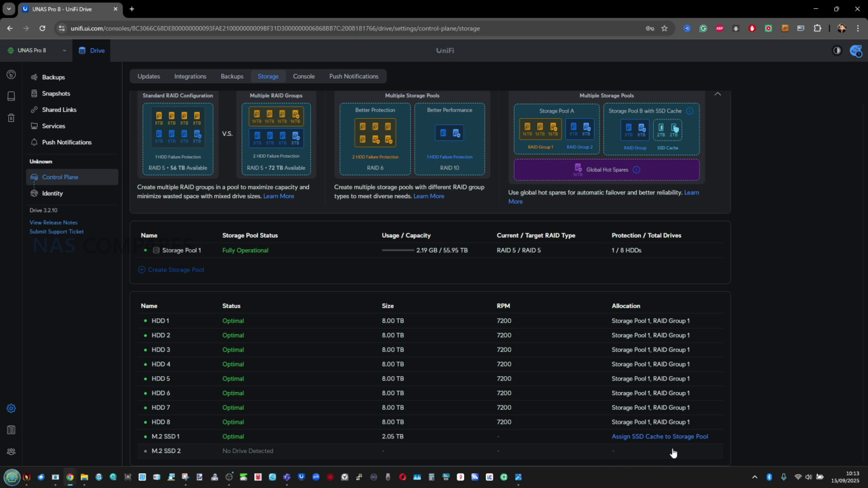Open the Chrome Extensions puzzle icon
The height and width of the screenshot is (488, 868).
[x=818, y=28]
